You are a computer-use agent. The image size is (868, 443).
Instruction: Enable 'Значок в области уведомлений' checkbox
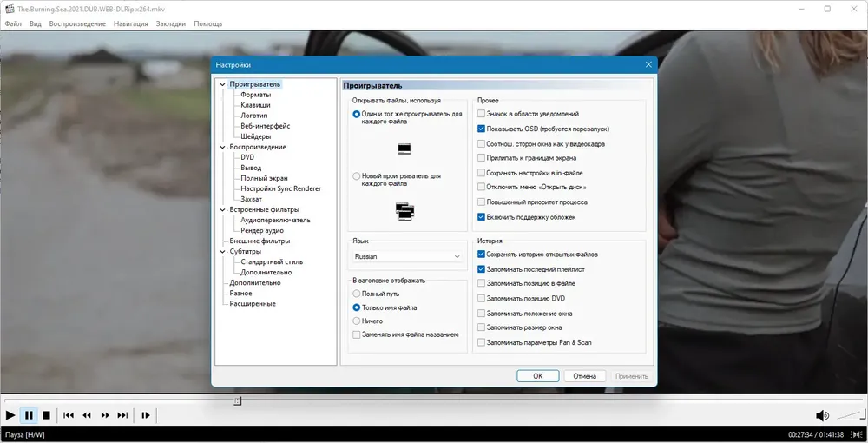click(481, 114)
